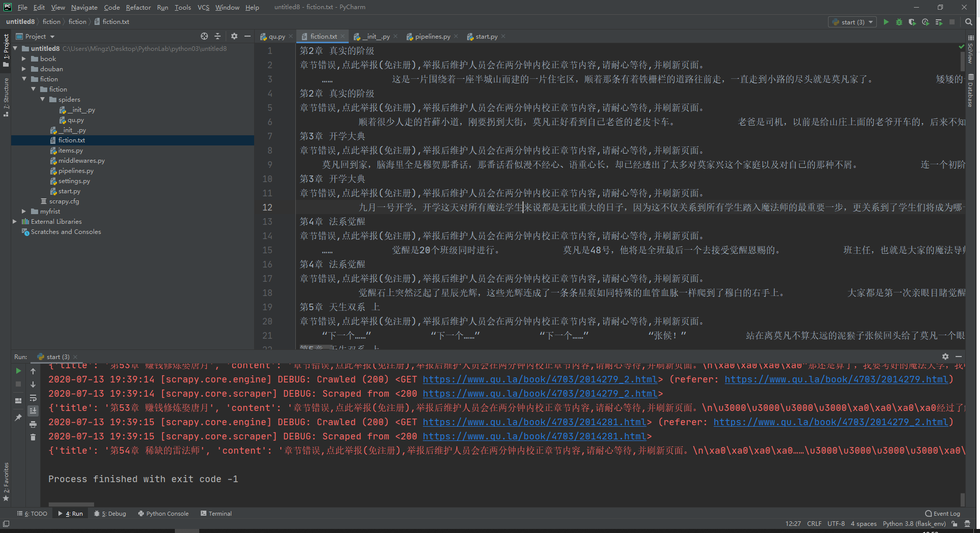This screenshot has width=980, height=533.
Task: Hide the Project tool window
Action: [x=248, y=36]
